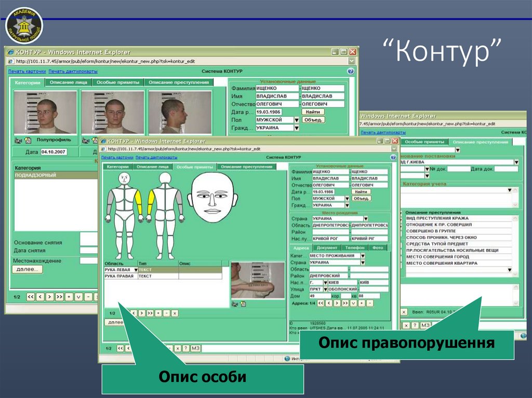This screenshot has height=398, width=532.
Task: Open the forearm tattoo photo thumbnail
Action: pyautogui.click(x=258, y=280)
